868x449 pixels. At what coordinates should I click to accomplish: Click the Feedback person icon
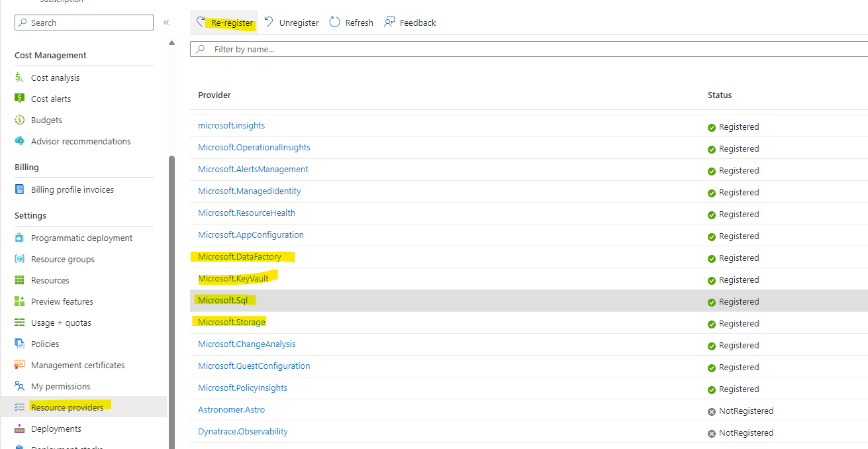(x=389, y=23)
